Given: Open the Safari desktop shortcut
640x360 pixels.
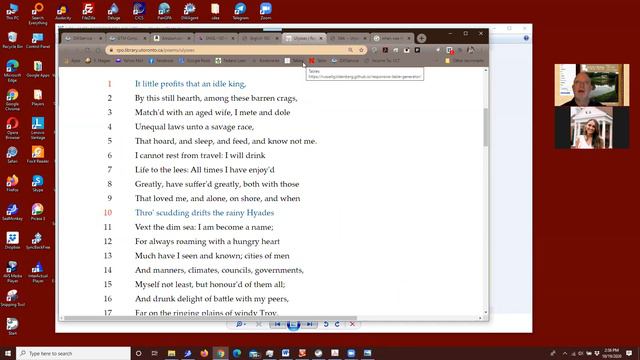Looking at the screenshot, I should (12, 154).
